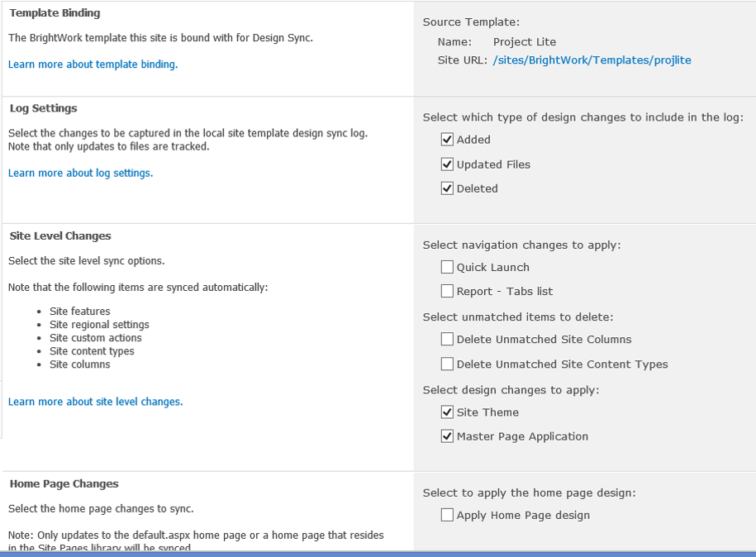Open the projlite template site URL
This screenshot has height=557, width=756.
coord(592,60)
